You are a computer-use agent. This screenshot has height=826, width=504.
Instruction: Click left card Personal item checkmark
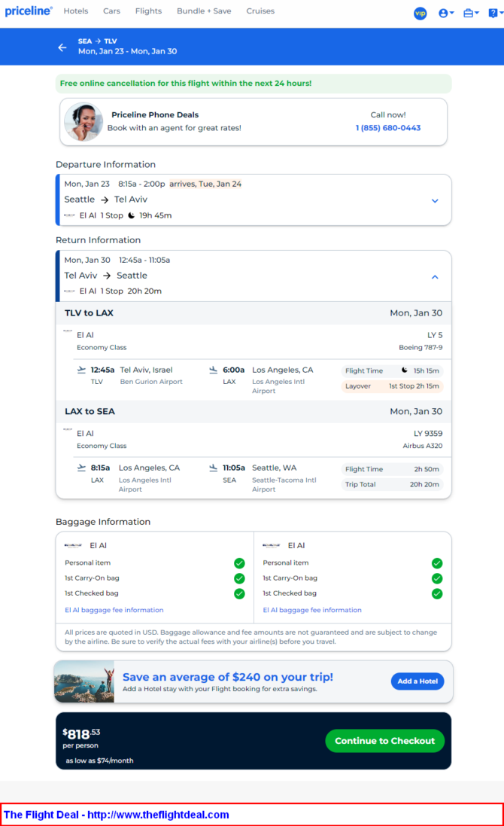click(239, 563)
